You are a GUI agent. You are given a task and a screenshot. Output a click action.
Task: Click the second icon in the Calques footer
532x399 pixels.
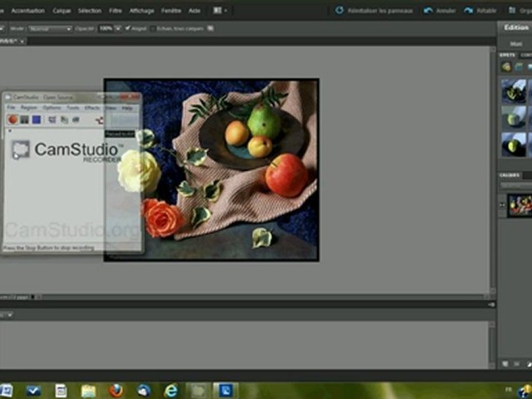pos(516,364)
